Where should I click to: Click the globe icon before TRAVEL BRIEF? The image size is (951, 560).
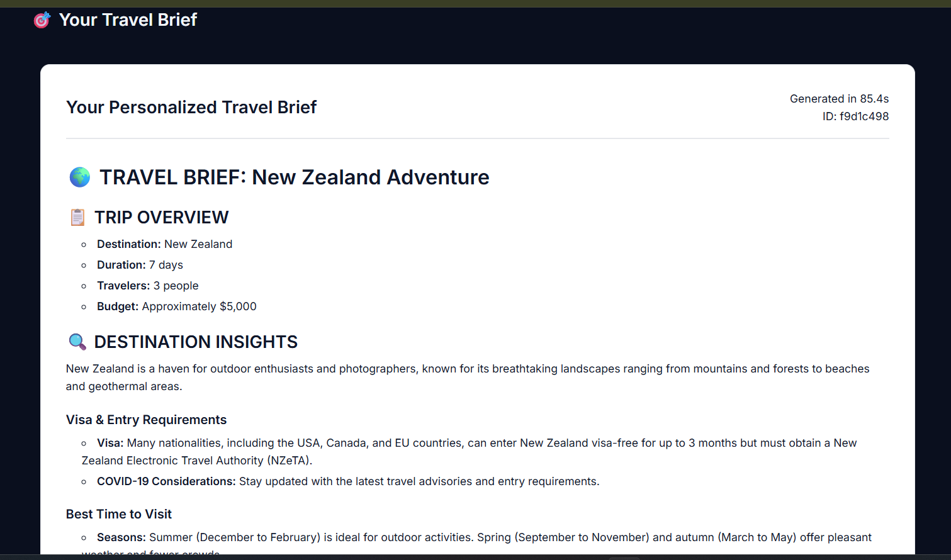click(80, 177)
